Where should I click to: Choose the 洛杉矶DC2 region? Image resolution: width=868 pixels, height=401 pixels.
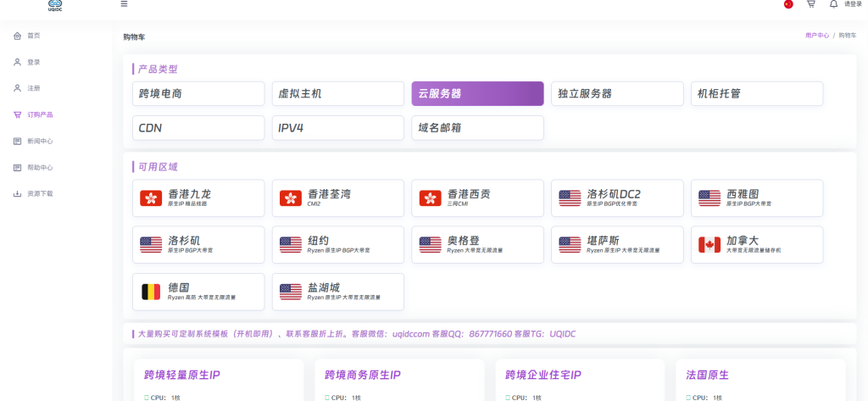point(617,198)
